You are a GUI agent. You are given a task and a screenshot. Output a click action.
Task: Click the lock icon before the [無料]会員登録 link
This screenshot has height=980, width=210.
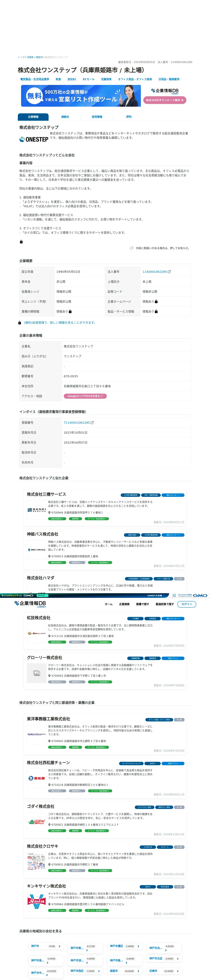pyautogui.click(x=20, y=323)
